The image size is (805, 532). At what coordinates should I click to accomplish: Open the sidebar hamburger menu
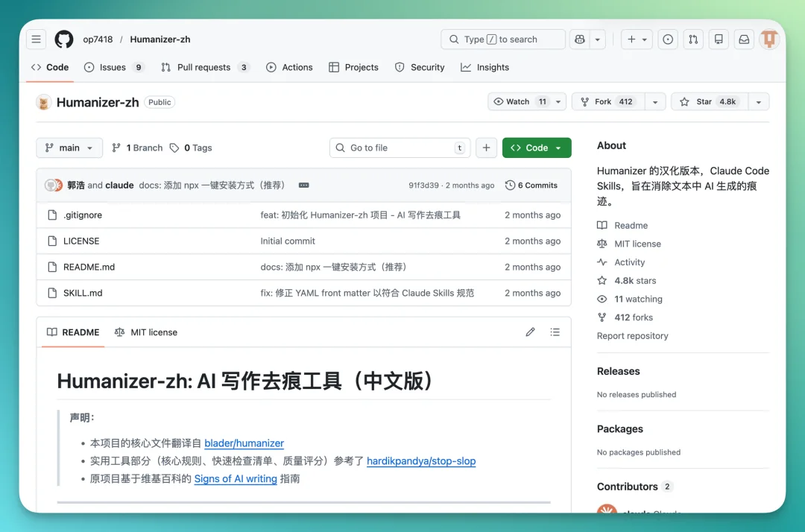click(36, 39)
